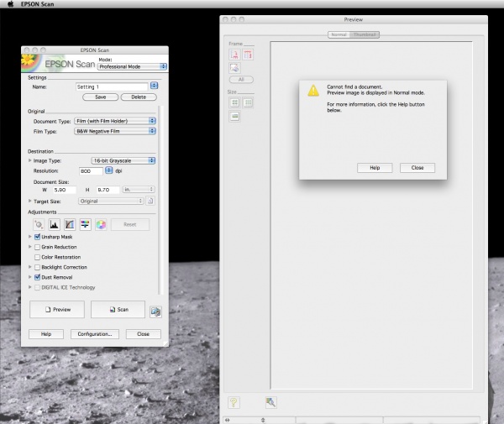
Task: Click the auto locate marquee icon in Preview
Action: tap(235, 55)
